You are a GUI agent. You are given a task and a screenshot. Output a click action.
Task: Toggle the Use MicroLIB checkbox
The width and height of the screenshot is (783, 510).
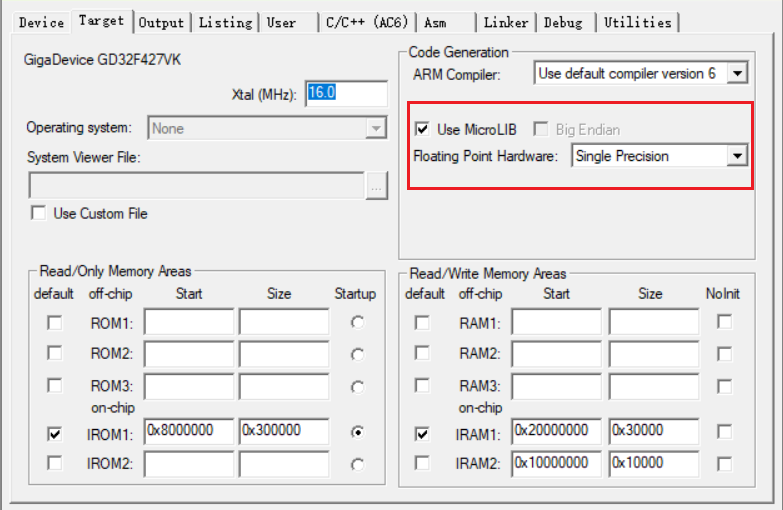(x=423, y=130)
